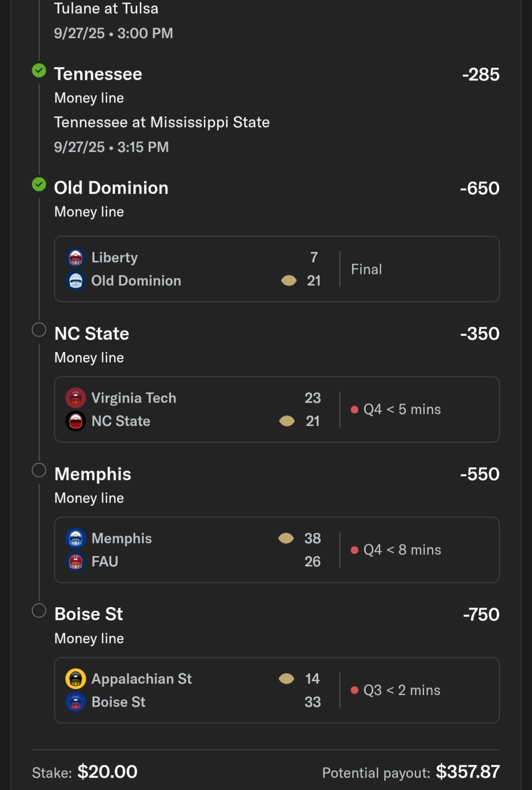Screen dimensions: 532x790
Task: Click the Virginia Tech helmet icon
Action: [x=75, y=398]
